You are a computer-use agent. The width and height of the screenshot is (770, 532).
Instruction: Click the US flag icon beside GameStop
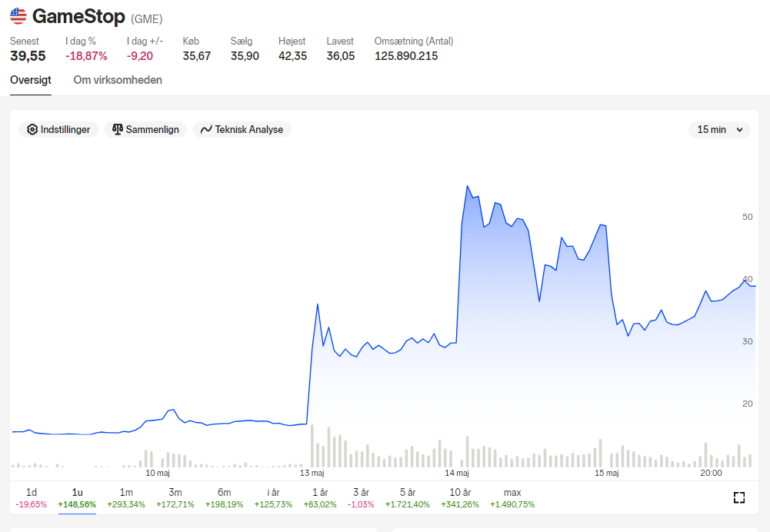(x=18, y=16)
